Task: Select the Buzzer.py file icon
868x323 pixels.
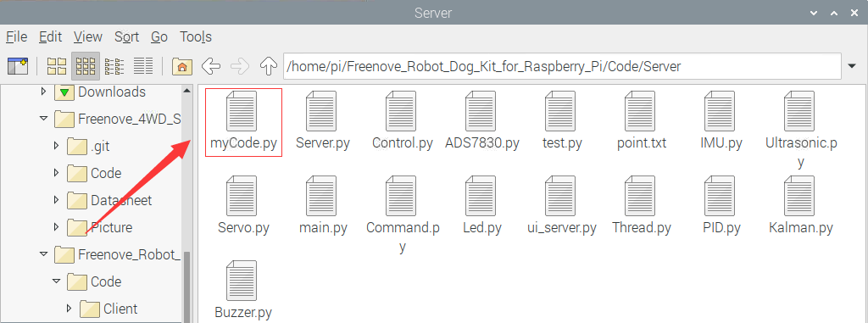Action: click(x=242, y=281)
